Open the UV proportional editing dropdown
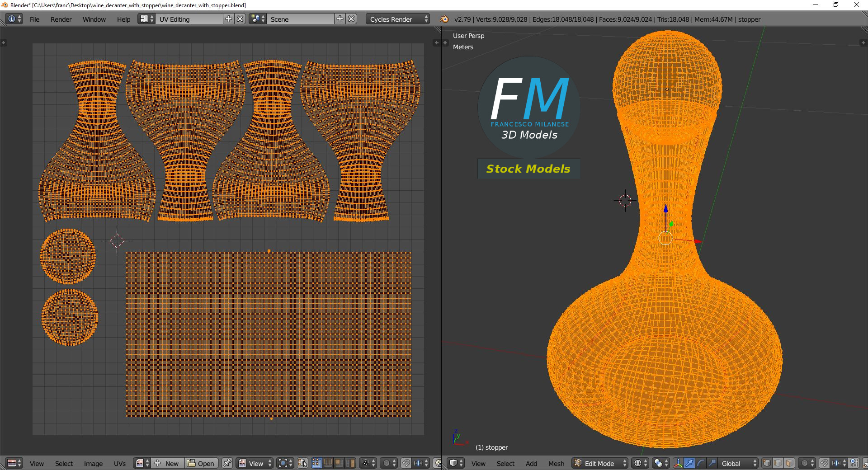Viewport: 868px width, 470px height. point(389,463)
